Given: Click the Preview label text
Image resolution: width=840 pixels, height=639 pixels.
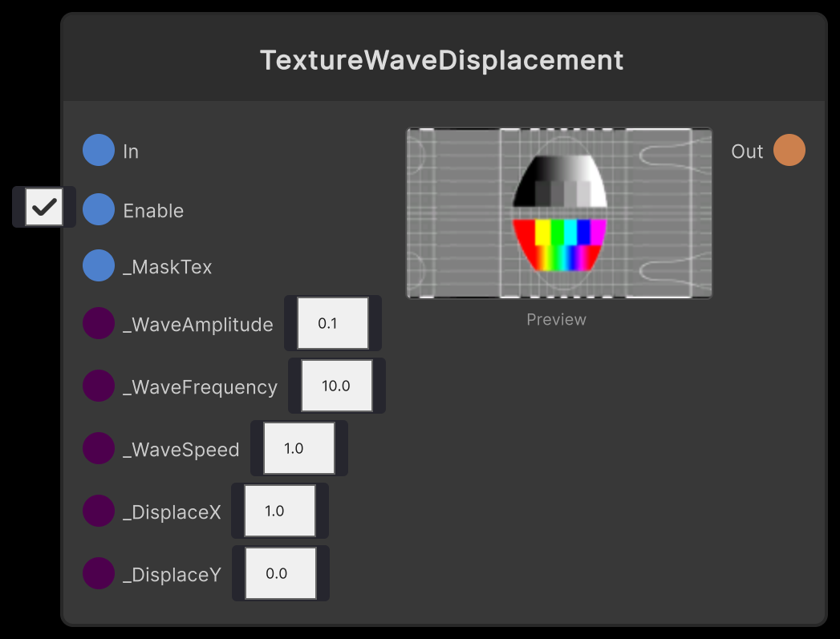Looking at the screenshot, I should 556,319.
